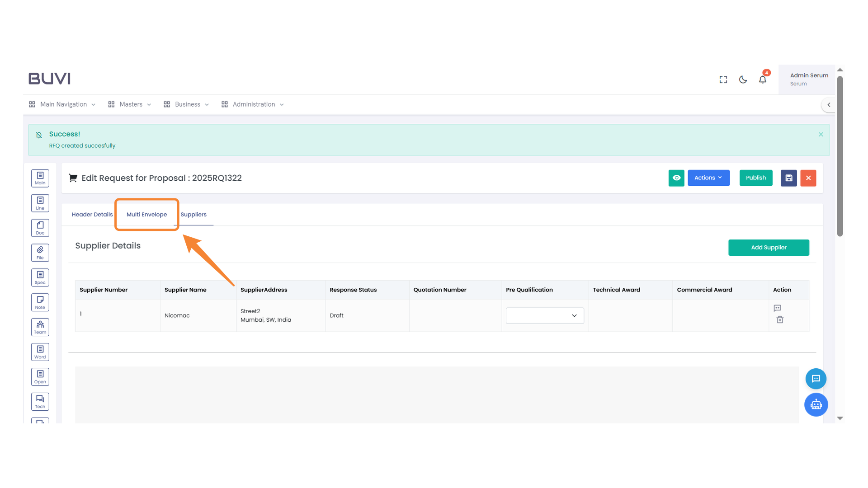Click the Add Supplier button

(x=768, y=248)
